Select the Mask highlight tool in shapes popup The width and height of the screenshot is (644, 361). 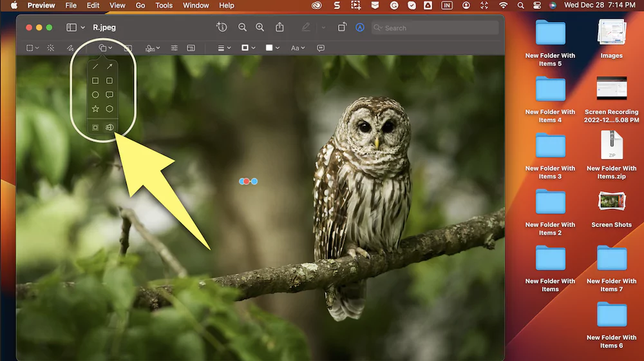(x=95, y=128)
